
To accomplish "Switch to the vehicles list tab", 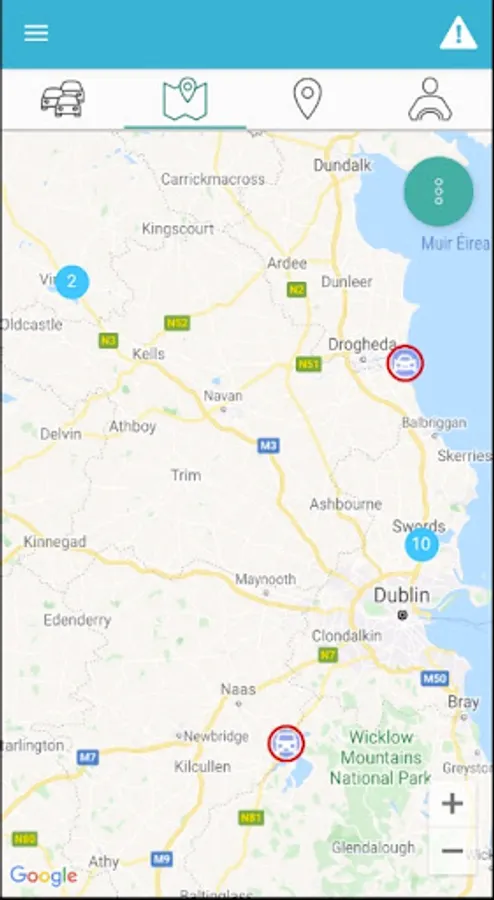I will tap(63, 99).
